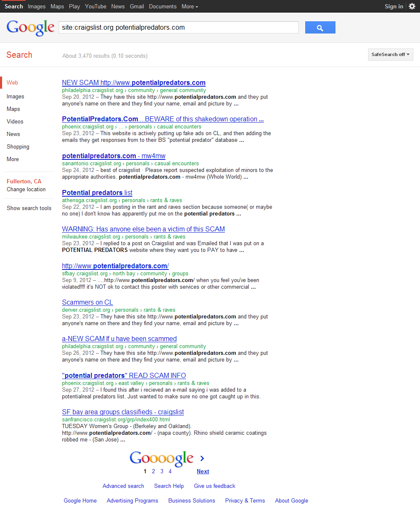Open About Google footer link

pyautogui.click(x=291, y=500)
